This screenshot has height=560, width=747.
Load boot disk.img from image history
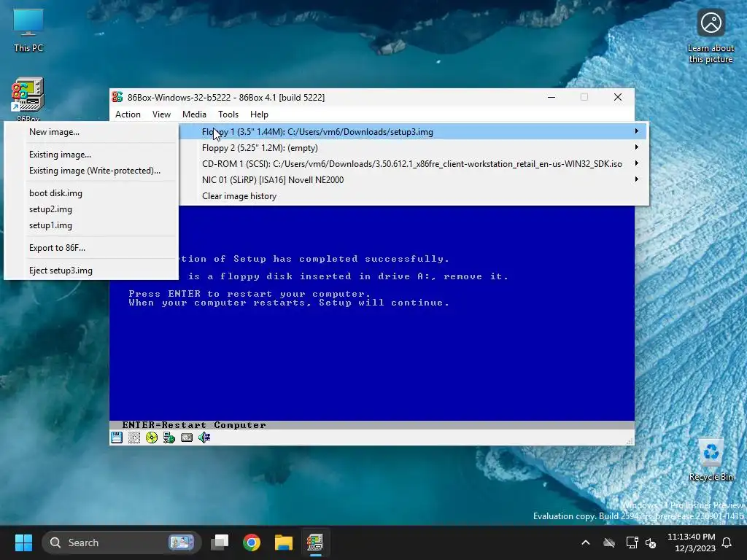(x=91, y=192)
